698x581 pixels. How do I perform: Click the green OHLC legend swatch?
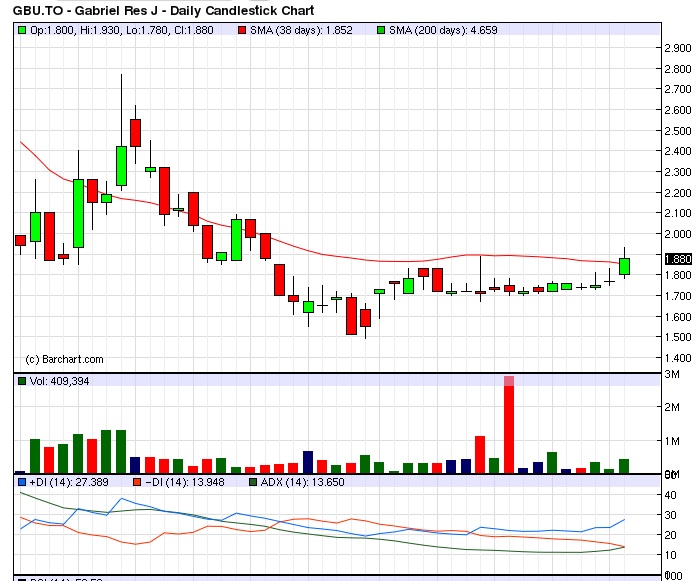click(22, 31)
